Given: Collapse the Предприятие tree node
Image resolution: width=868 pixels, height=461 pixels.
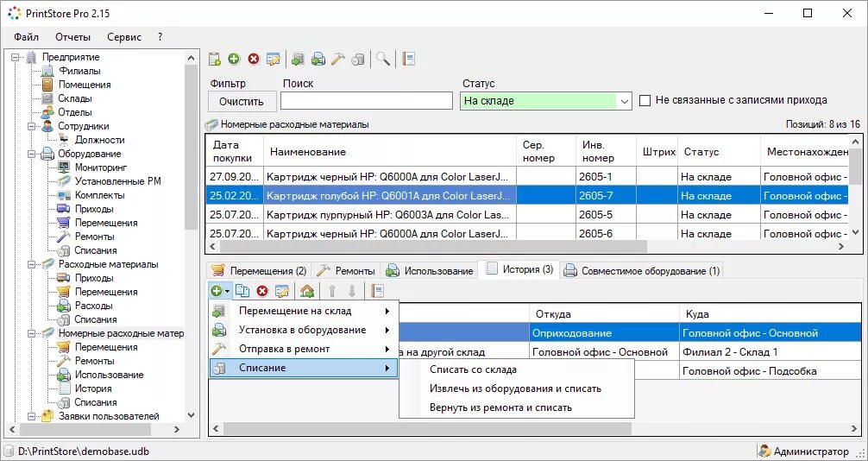Looking at the screenshot, I should pyautogui.click(x=15, y=57).
